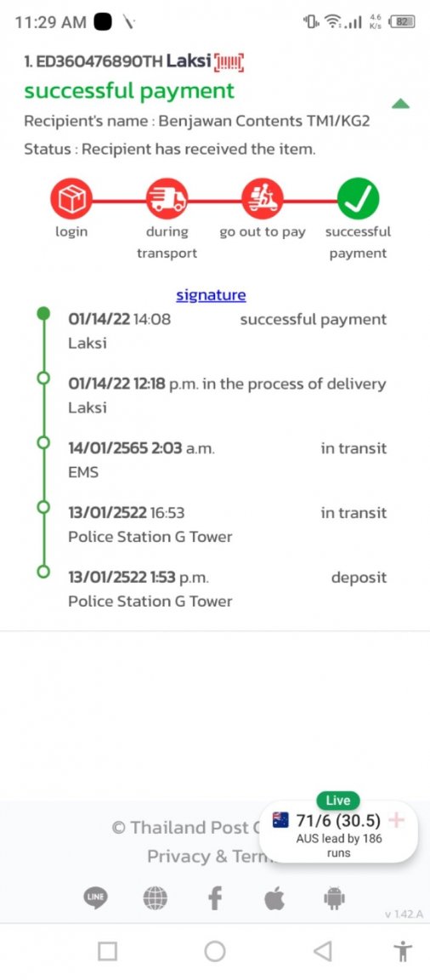Collapse tracking details with green triangle
Viewport: 430px width, 980px height.
point(400,104)
